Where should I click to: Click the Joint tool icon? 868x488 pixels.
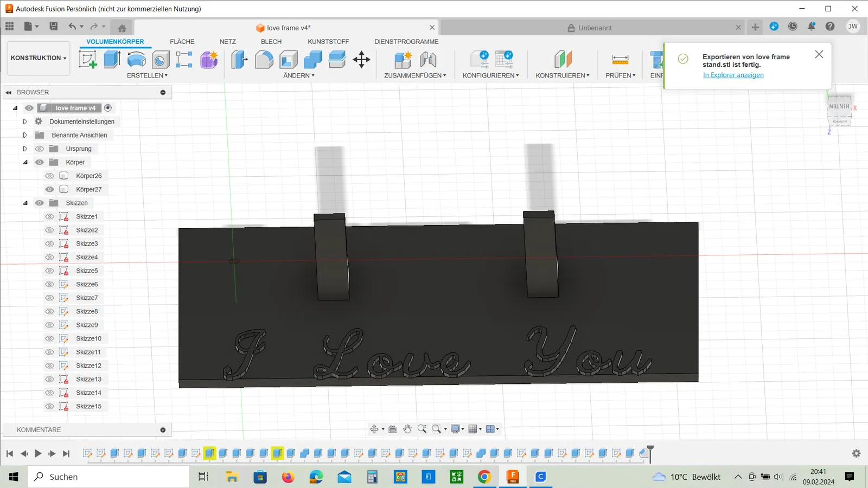point(428,59)
